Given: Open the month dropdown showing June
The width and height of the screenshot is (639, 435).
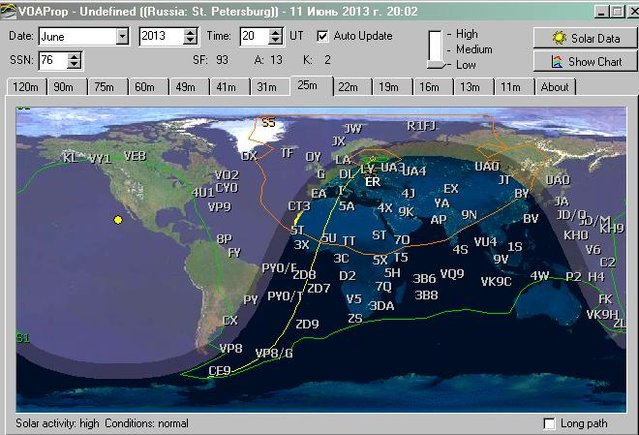Looking at the screenshot, I should click(122, 37).
